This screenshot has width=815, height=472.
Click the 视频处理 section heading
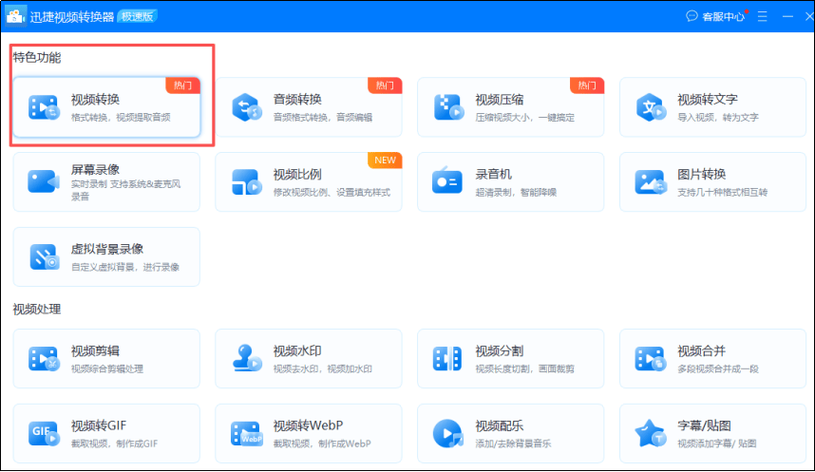coord(37,309)
